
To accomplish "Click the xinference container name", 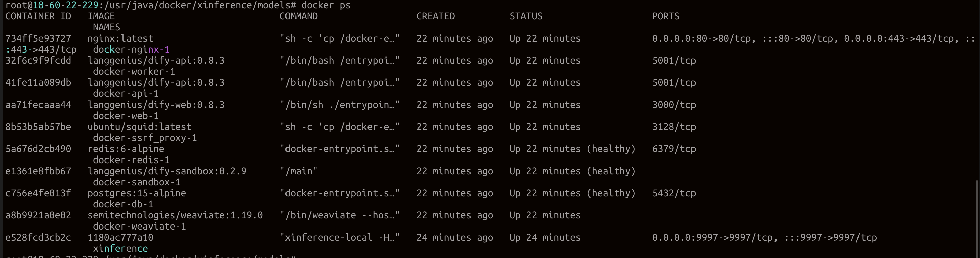I will (x=120, y=249).
